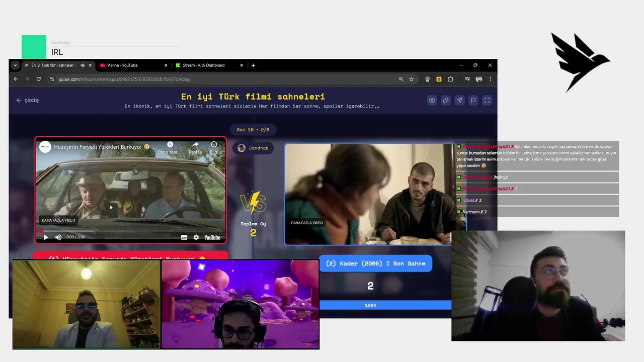644x362 pixels.
Task: Open the media control playlist icon
Action: pos(467,79)
